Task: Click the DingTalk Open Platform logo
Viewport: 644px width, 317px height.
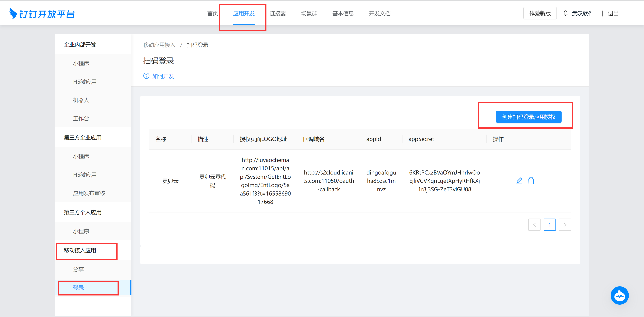Action: [x=42, y=14]
